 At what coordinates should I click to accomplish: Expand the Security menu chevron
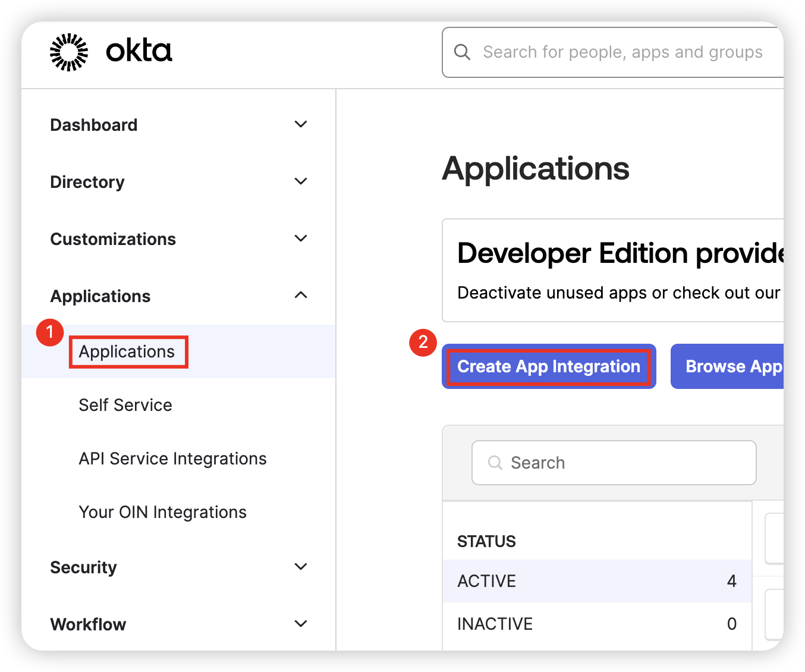[301, 567]
